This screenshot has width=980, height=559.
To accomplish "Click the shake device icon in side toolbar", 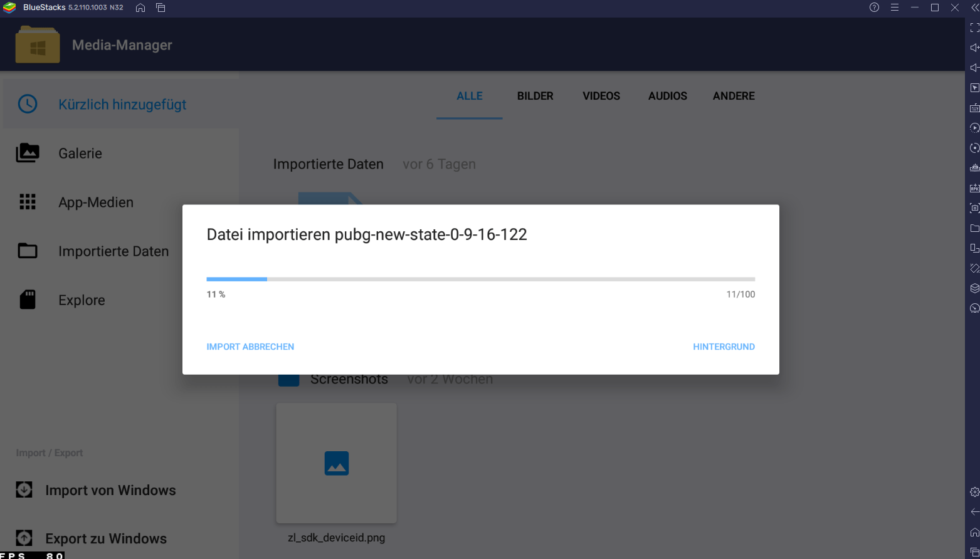I will (974, 268).
